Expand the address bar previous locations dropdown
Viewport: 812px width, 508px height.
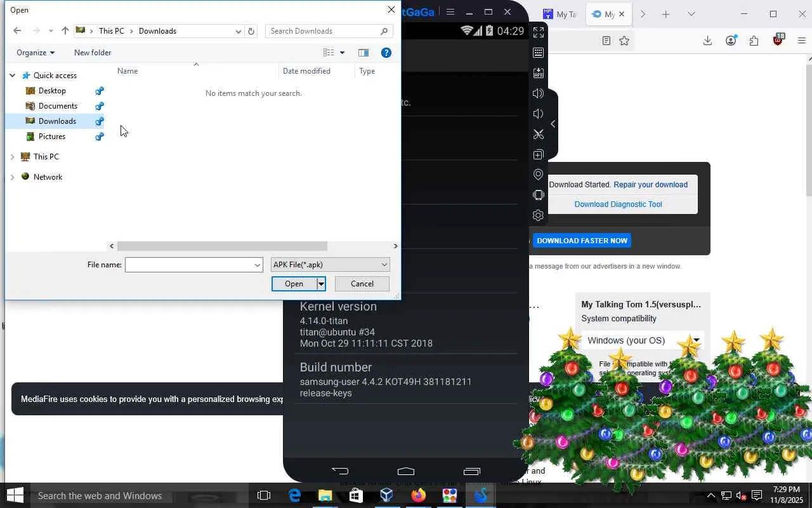click(x=239, y=30)
